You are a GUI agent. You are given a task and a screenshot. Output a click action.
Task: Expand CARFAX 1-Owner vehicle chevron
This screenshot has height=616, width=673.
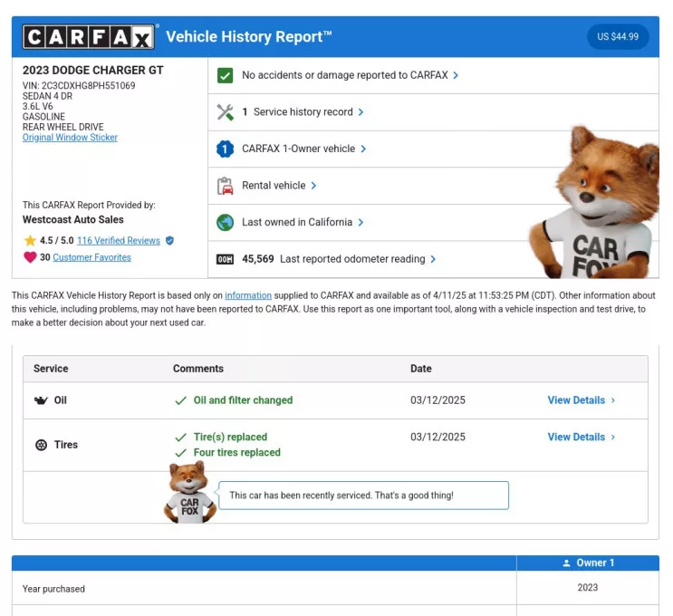coord(363,149)
